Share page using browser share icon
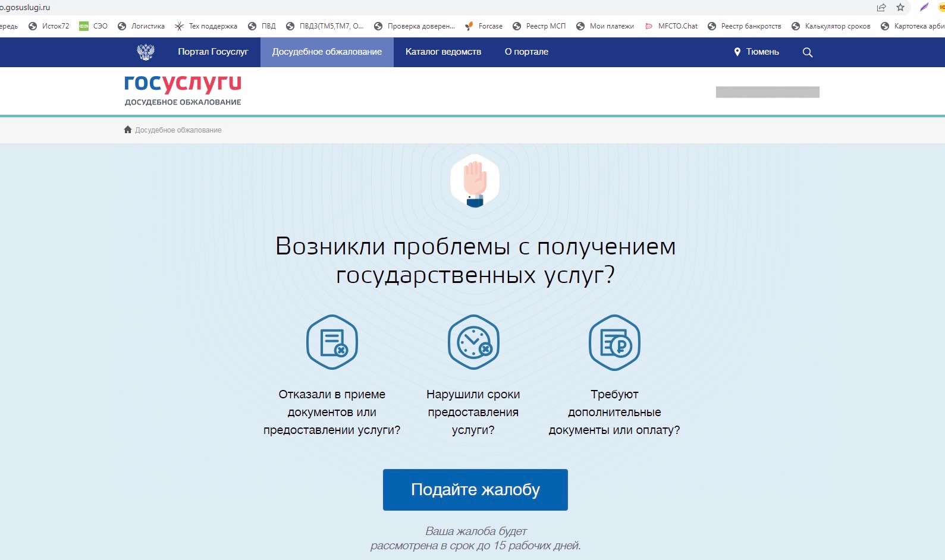Viewport: 945px width, 560px height. click(x=881, y=7)
